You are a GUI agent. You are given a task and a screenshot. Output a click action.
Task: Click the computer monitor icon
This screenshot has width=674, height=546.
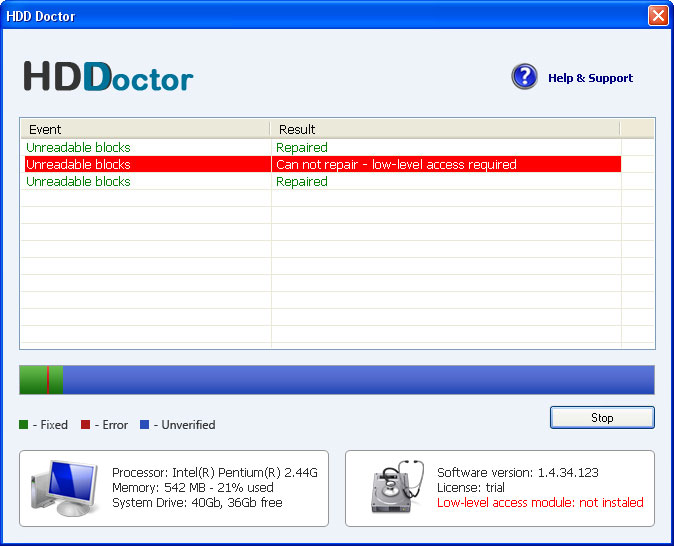coord(64,488)
